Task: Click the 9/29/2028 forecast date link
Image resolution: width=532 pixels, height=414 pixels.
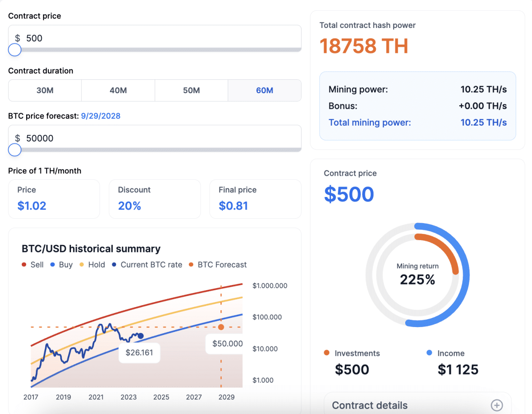Action: [x=100, y=116]
